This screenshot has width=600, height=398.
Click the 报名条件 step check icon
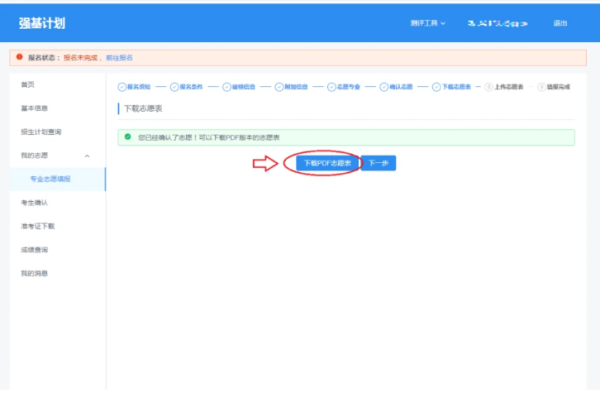coord(174,87)
